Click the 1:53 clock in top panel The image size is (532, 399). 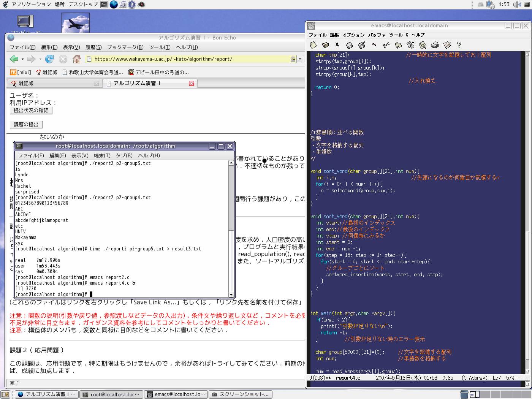[504, 5]
